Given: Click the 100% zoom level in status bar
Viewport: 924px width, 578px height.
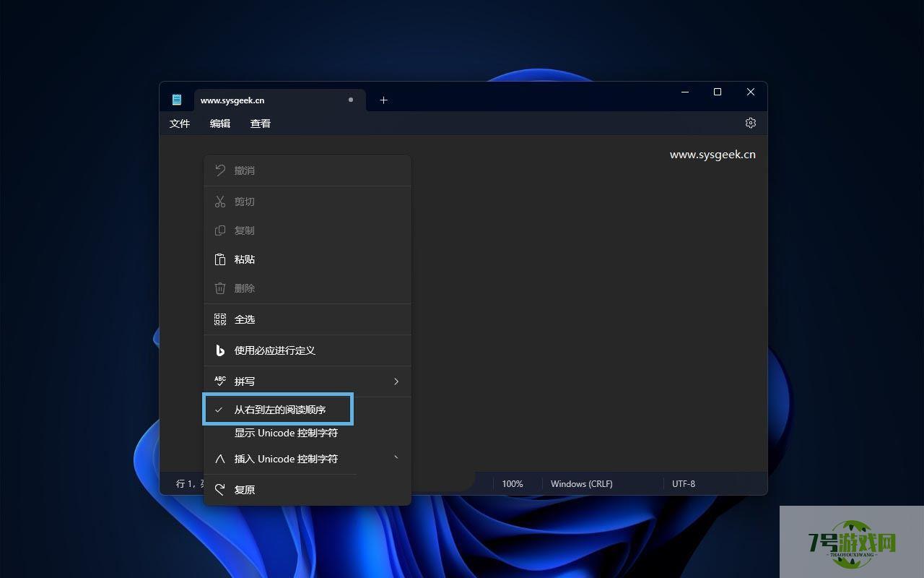Looking at the screenshot, I should pos(513,484).
